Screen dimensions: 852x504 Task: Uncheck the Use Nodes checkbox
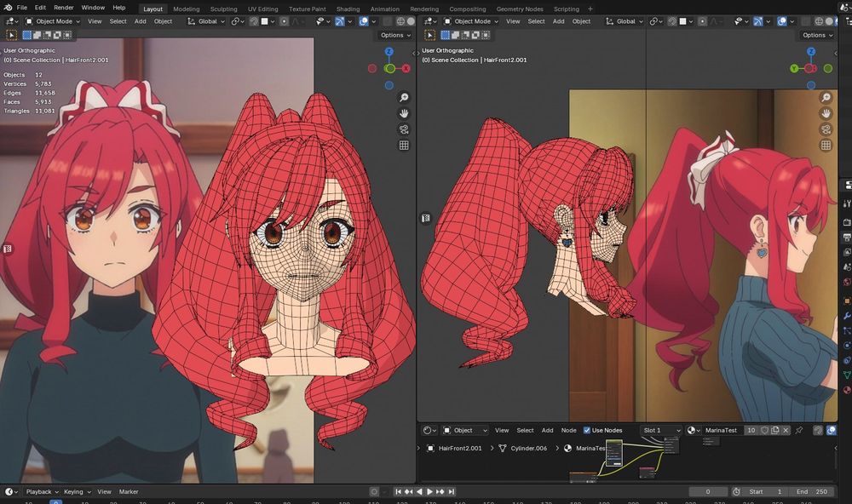click(587, 430)
